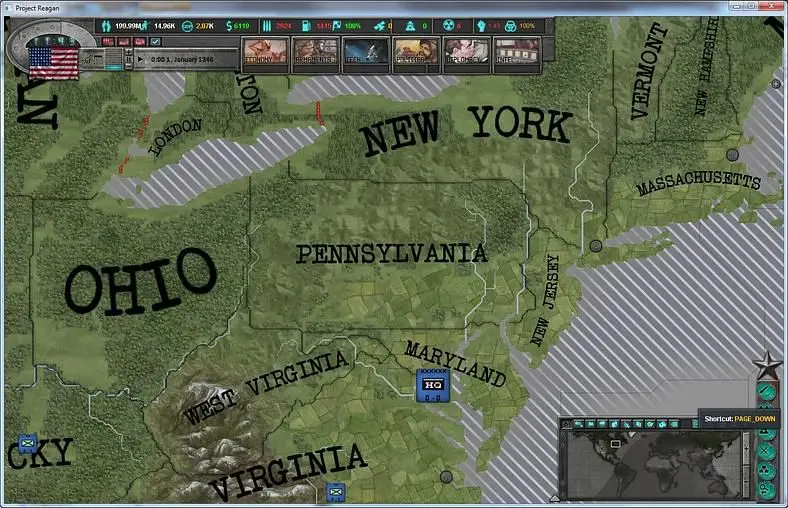Click the silver star button

point(767,365)
